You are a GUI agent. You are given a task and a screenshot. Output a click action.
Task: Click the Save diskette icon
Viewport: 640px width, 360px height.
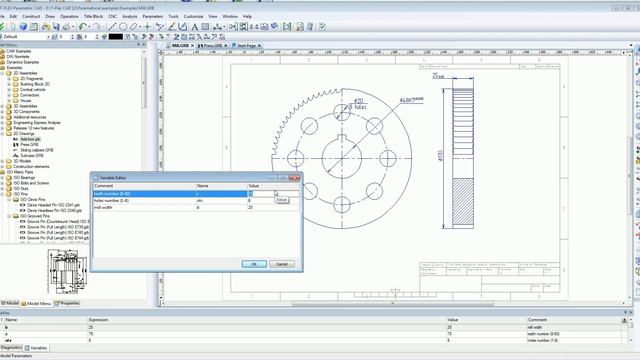(x=56, y=27)
